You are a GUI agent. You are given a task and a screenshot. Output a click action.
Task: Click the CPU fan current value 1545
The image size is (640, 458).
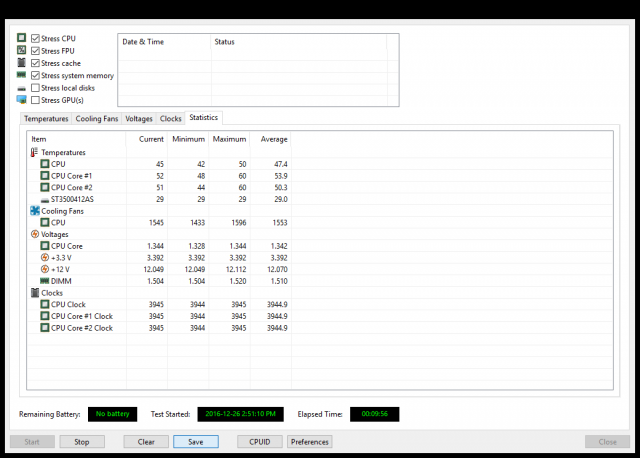pos(156,223)
